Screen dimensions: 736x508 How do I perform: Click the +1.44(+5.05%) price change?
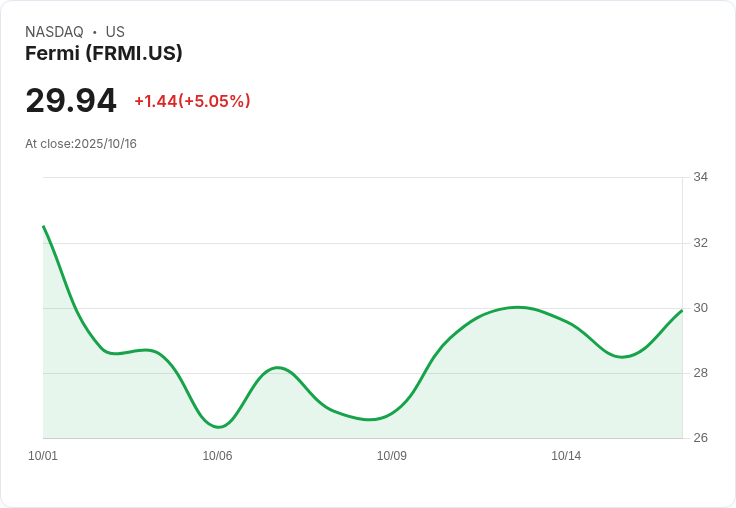pyautogui.click(x=192, y=101)
